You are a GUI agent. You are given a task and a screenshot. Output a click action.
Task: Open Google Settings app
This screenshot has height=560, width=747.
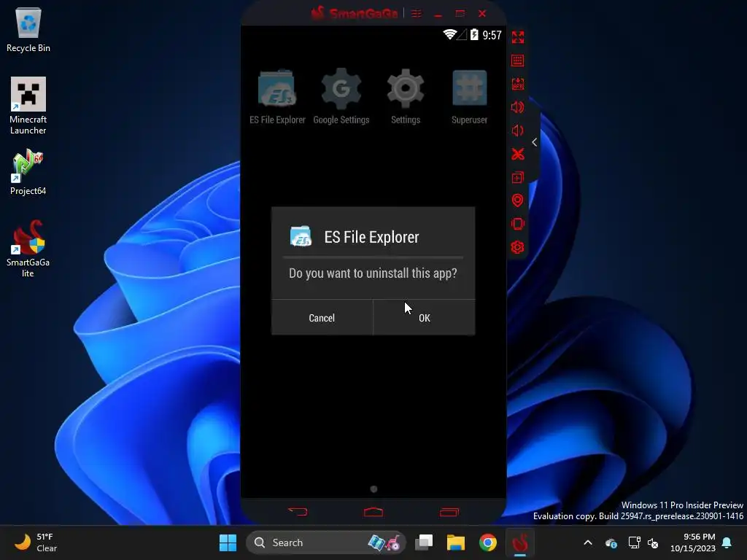(341, 97)
